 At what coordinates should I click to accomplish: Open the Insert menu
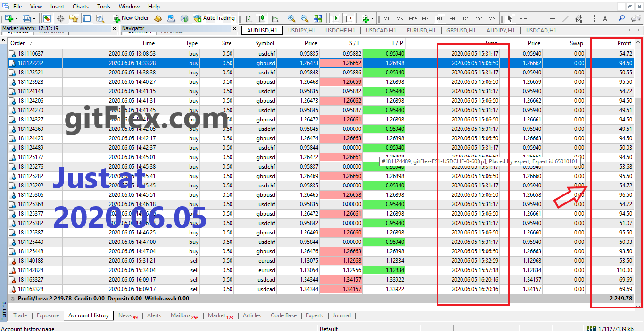[x=57, y=7]
